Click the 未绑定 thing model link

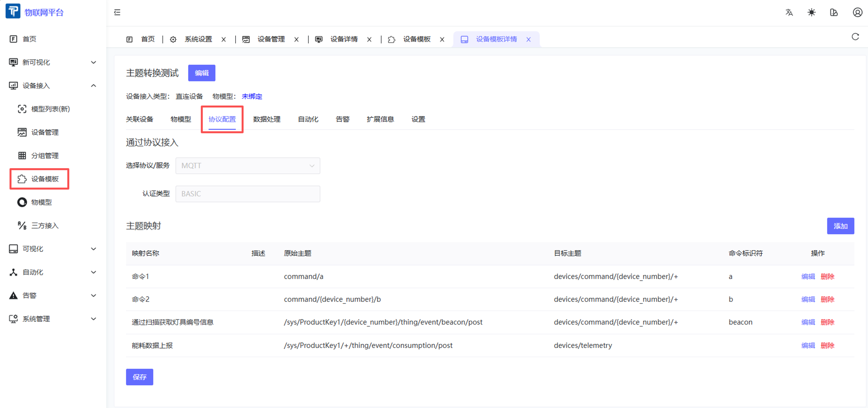pos(252,96)
